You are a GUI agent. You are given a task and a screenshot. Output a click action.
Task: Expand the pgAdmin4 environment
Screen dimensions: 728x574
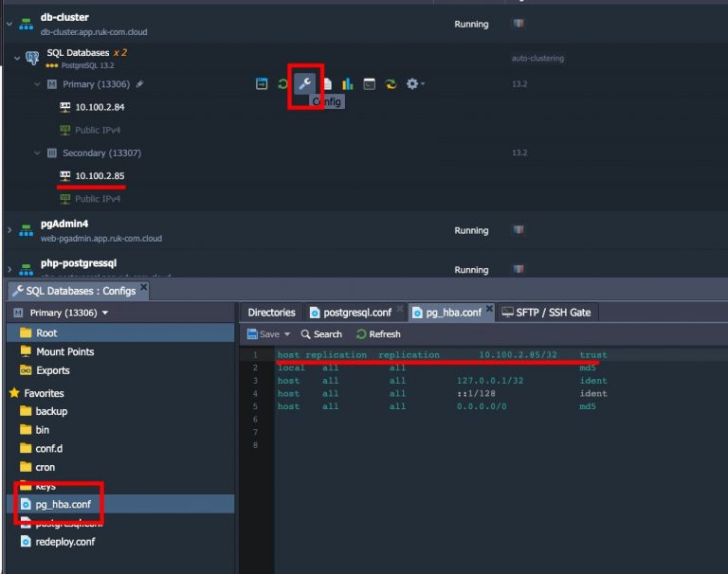(x=8, y=230)
